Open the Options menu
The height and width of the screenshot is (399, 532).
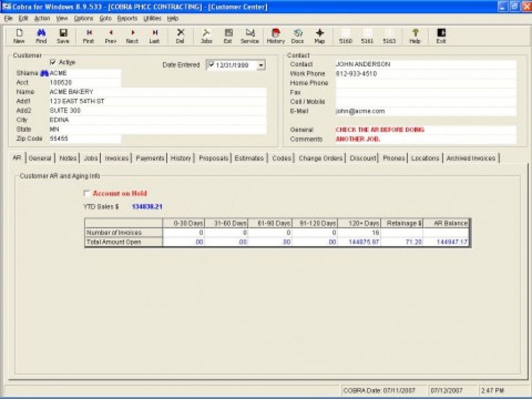coord(83,18)
